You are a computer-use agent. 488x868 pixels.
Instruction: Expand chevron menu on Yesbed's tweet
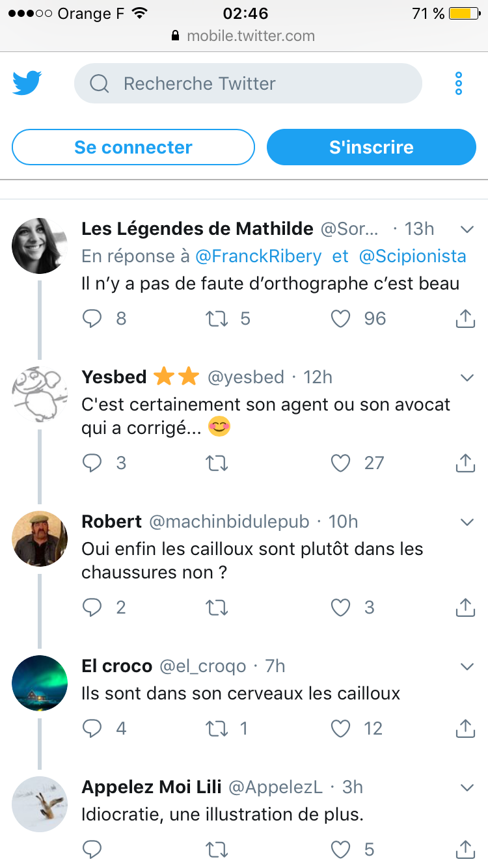pos(467,377)
